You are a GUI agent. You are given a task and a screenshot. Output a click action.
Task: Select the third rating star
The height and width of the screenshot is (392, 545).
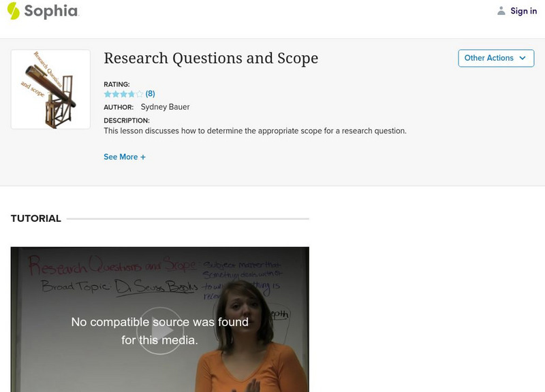point(123,94)
